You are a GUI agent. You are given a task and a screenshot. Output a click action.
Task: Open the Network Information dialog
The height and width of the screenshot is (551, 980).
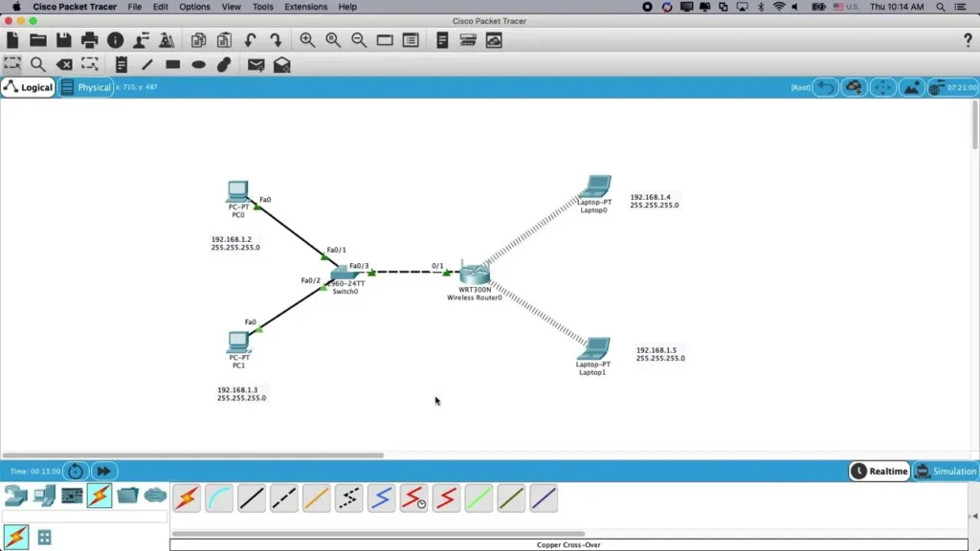(x=114, y=40)
